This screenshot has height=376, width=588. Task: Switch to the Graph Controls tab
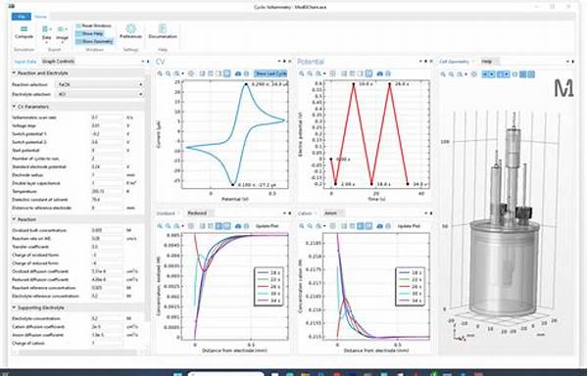tap(58, 62)
